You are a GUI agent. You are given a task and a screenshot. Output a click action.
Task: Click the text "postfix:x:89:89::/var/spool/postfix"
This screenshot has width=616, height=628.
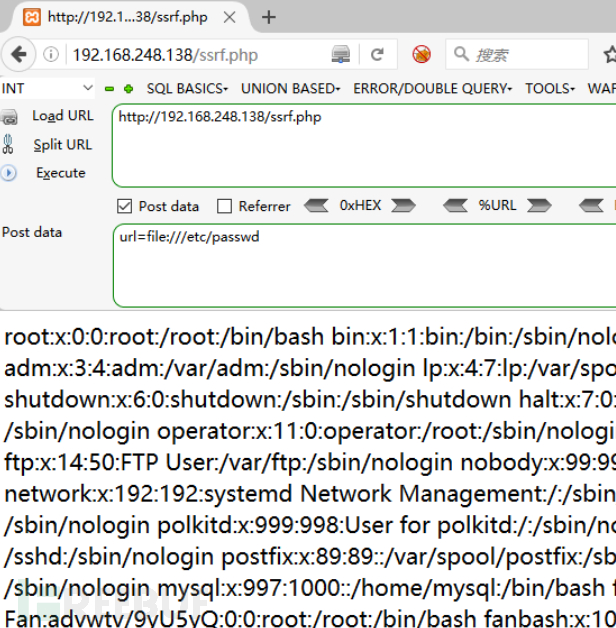[402, 556]
